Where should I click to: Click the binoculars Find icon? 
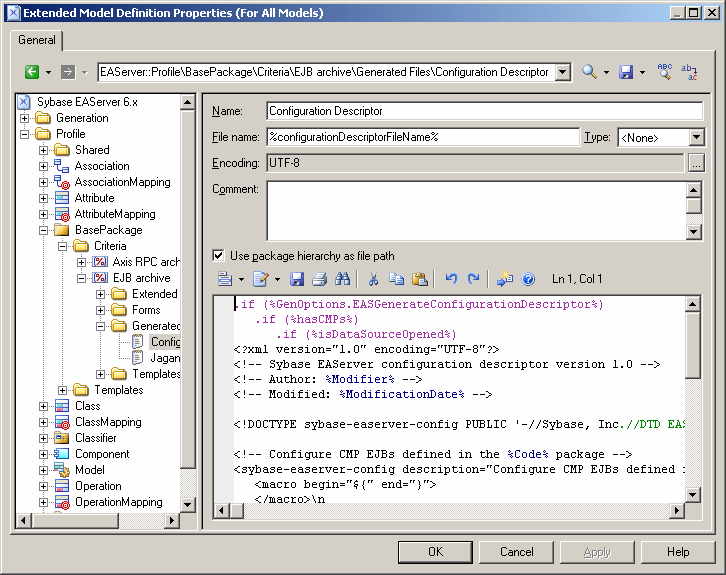343,279
